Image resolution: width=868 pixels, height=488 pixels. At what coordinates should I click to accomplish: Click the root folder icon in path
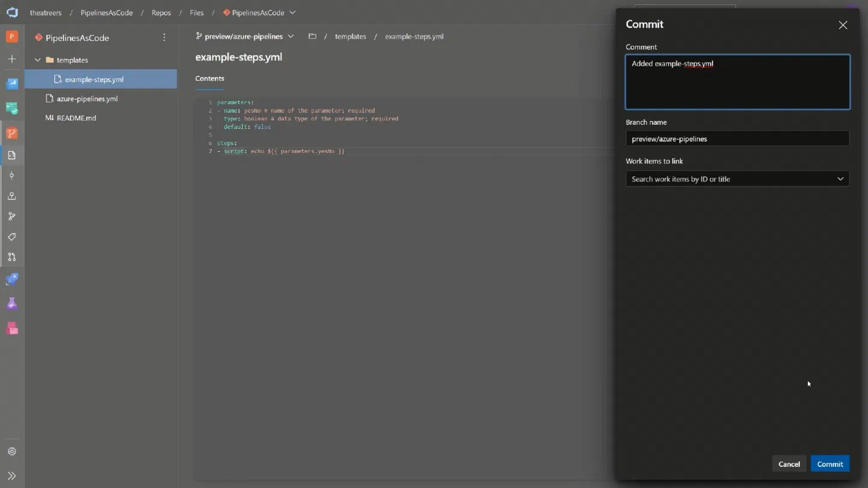click(312, 36)
